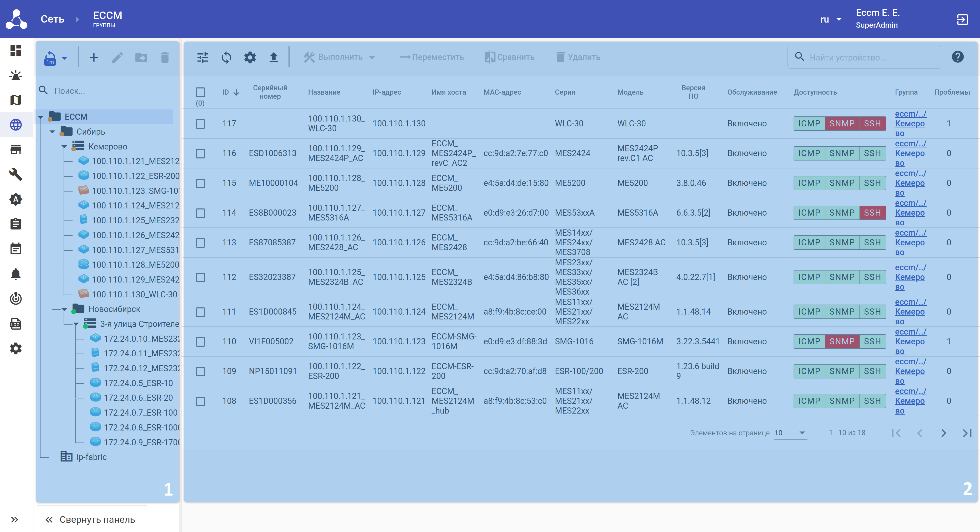The width and height of the screenshot is (980, 532).
Task: Open the Eccm E. E. user link
Action: click(877, 13)
